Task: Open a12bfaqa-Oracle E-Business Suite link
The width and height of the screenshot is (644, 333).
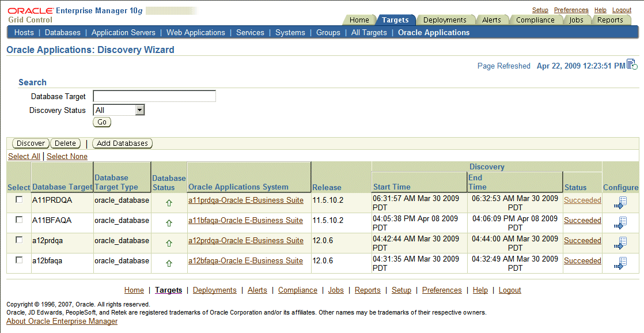Action: pos(245,261)
